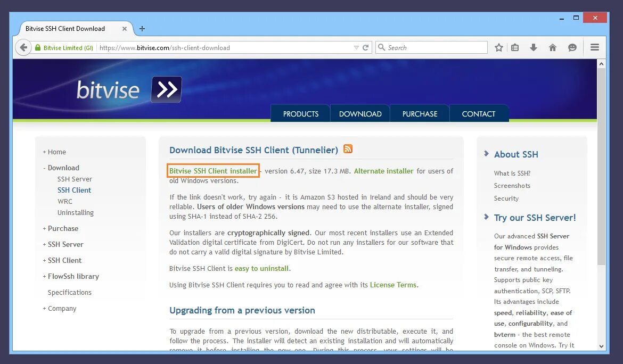The height and width of the screenshot is (364, 623).
Task: Click the Upgrading from a previous version heading
Action: 242,310
